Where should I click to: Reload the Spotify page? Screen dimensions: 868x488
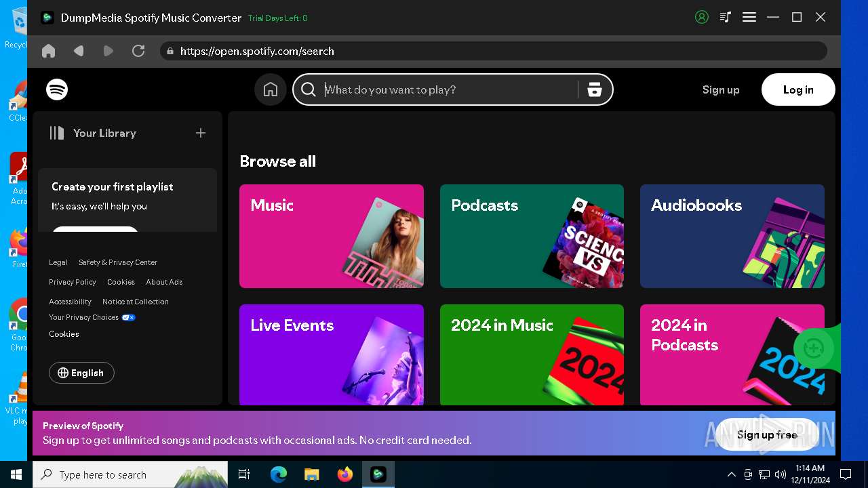click(138, 51)
